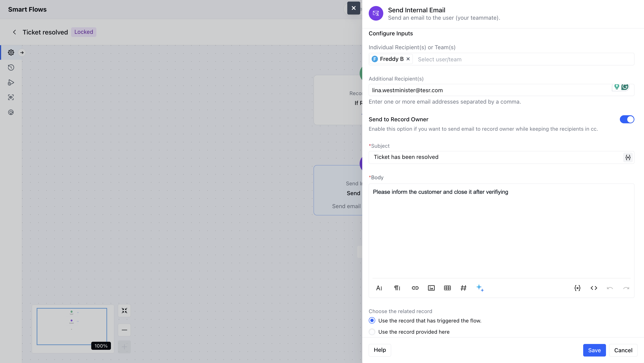Click the green lightbulb extension icon in email field
644x363 pixels.
[616, 87]
